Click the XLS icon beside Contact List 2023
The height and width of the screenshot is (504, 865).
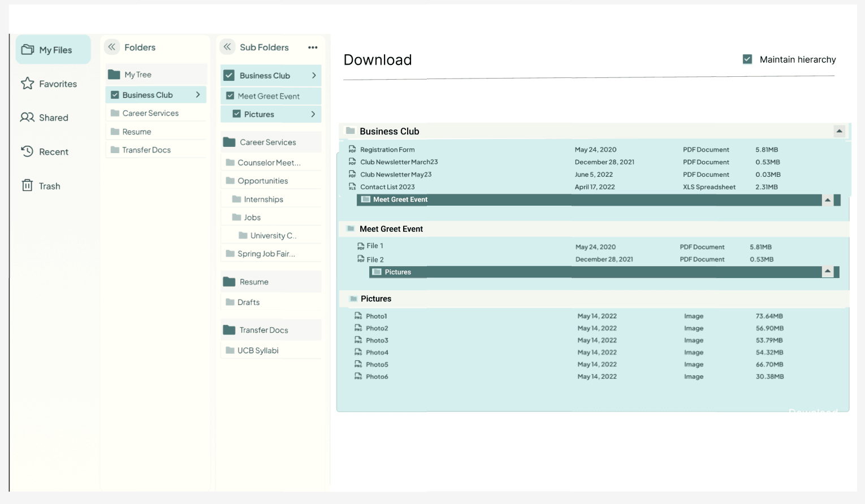352,187
